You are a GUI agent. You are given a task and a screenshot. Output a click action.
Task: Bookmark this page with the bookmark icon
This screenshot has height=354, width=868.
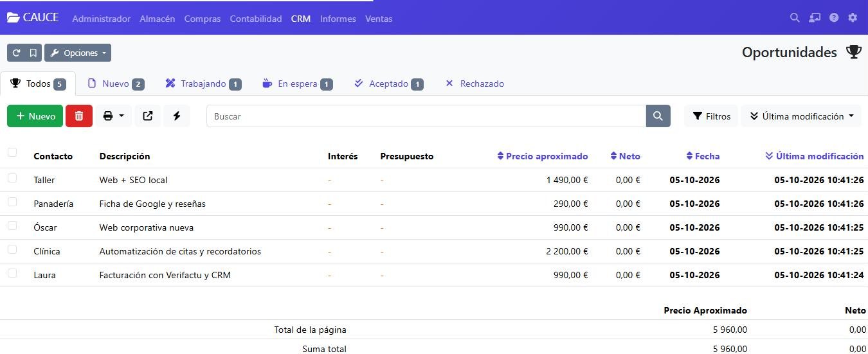click(x=33, y=53)
